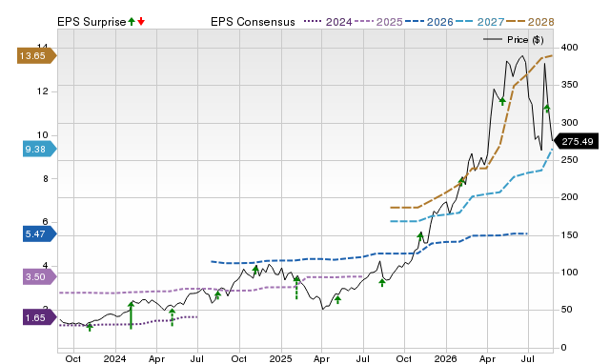
Task: Toggle the 2024 consensus series in legend
Action: [x=328, y=22]
